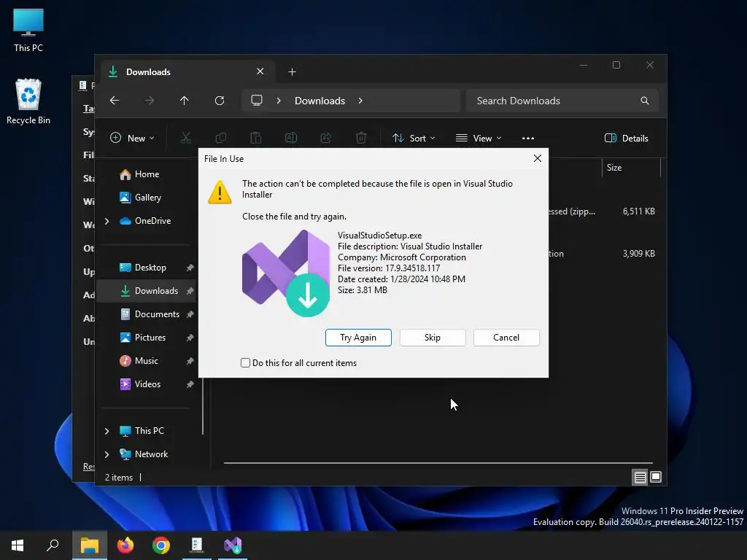Click the search magnifier icon
Image resolution: width=747 pixels, height=560 pixels.
(645, 101)
